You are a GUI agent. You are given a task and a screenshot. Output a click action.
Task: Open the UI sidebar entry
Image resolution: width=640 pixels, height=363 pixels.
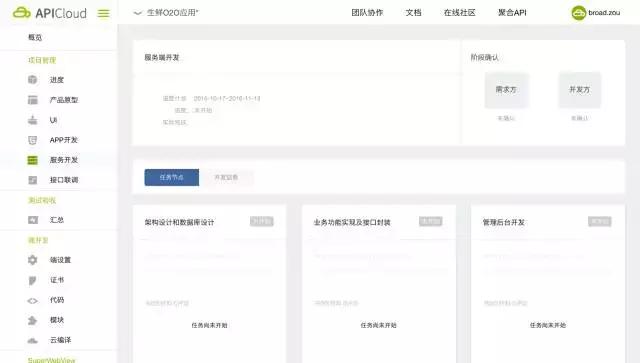point(53,120)
